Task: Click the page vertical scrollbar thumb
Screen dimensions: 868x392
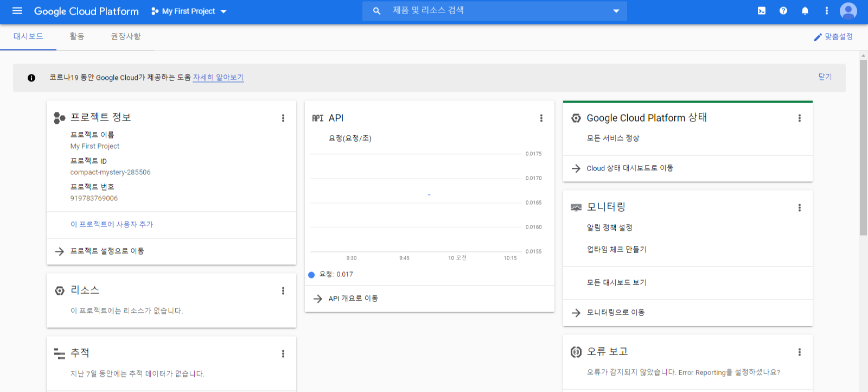Action: (x=863, y=148)
